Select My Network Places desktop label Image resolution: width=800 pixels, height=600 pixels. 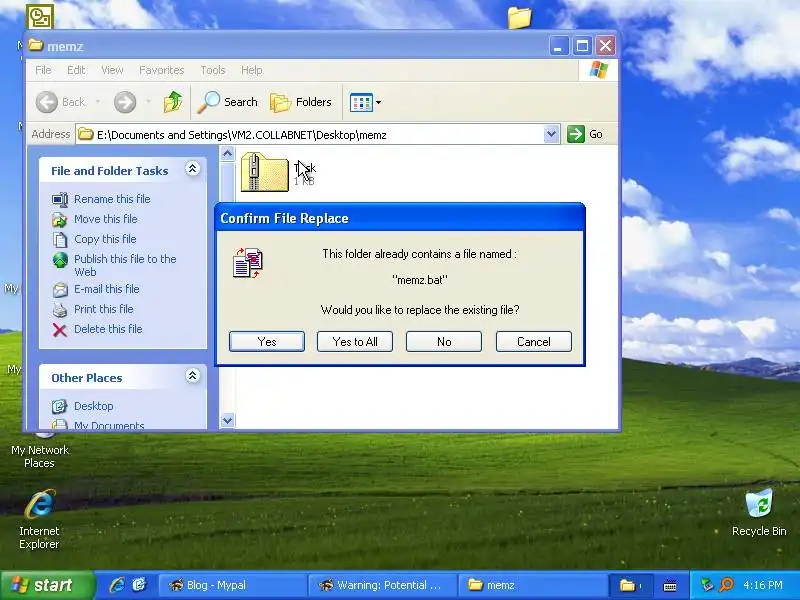coord(40,457)
